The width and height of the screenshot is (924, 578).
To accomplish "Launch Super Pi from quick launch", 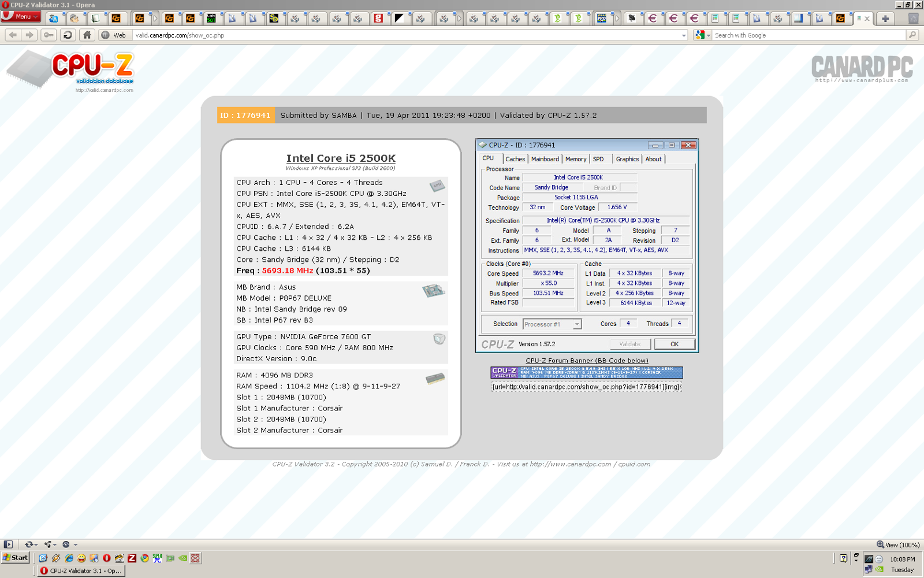I will (158, 558).
